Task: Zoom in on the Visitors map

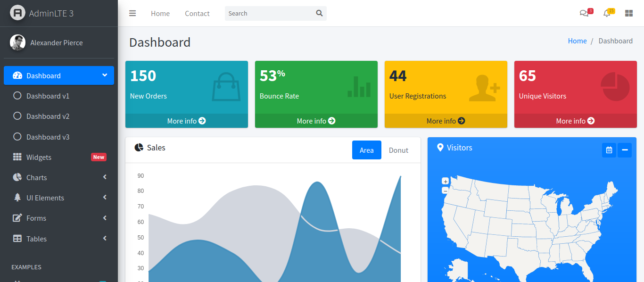Action: (445, 181)
